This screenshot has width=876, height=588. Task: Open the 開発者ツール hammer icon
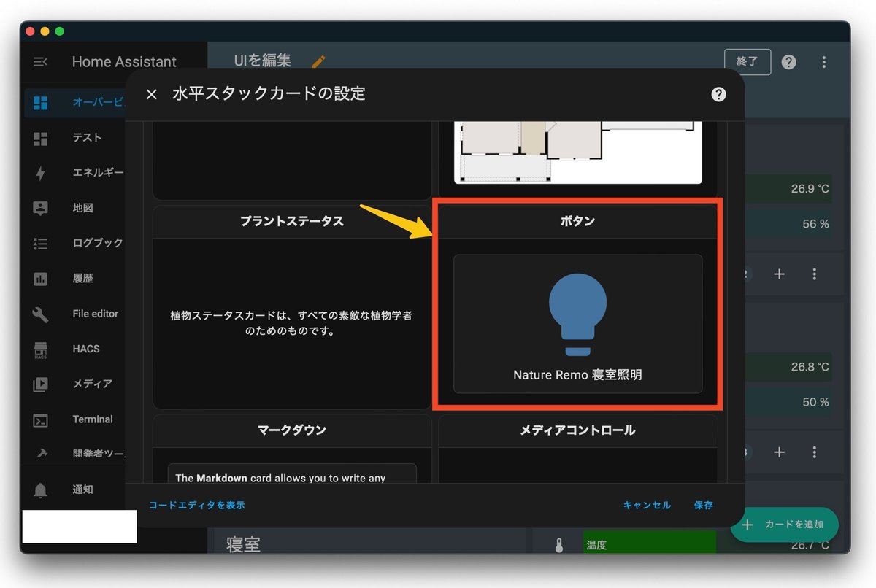click(40, 453)
